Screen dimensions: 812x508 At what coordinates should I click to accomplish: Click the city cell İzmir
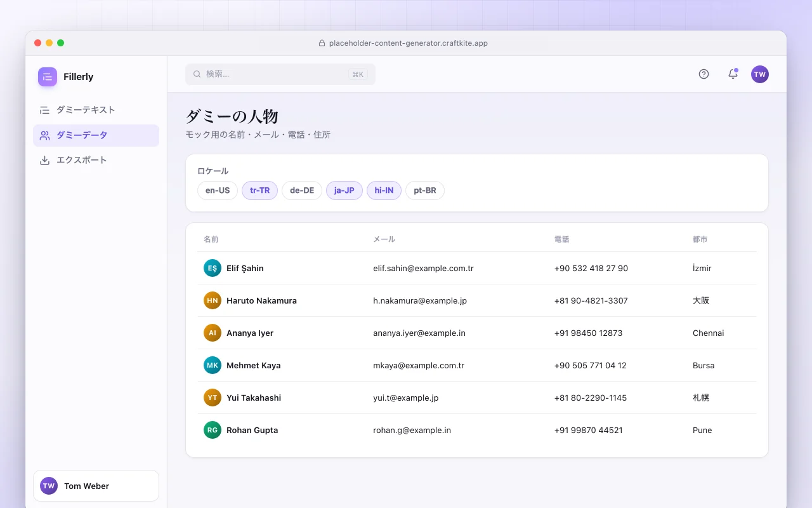(702, 268)
